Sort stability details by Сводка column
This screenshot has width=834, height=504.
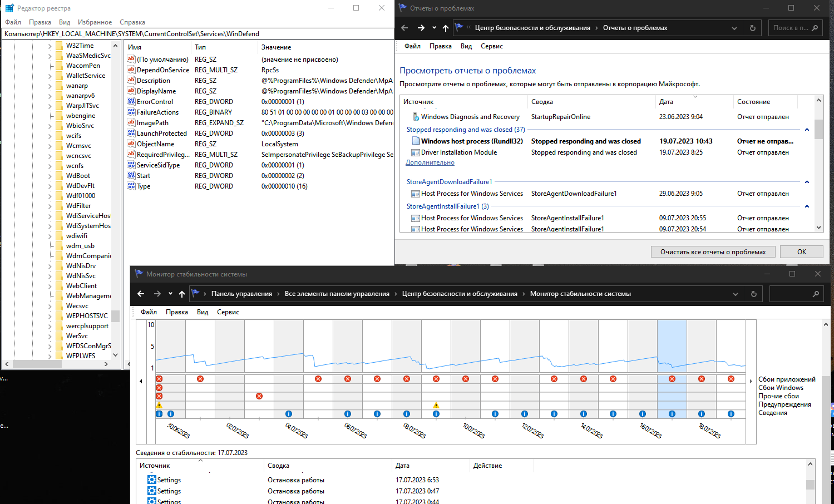[328, 466]
